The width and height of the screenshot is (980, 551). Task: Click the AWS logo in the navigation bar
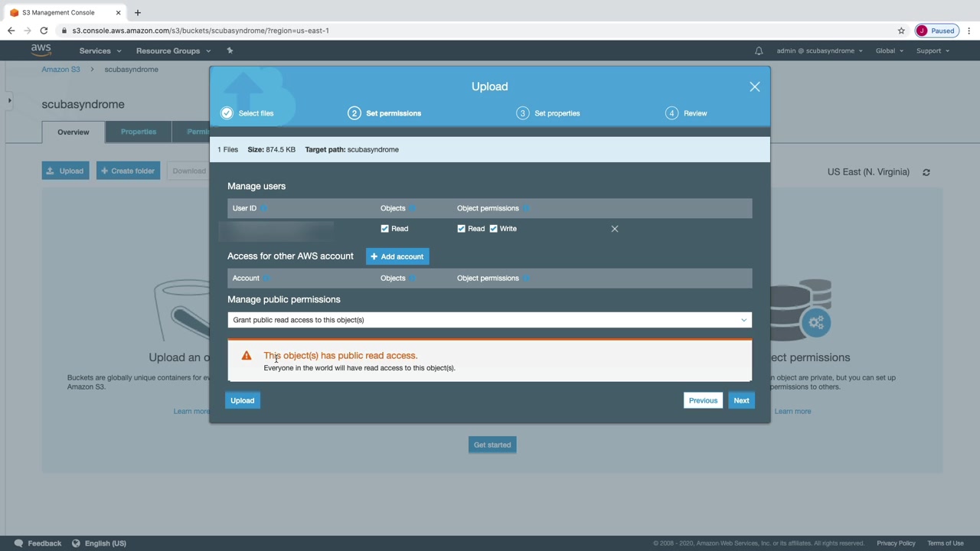click(41, 51)
